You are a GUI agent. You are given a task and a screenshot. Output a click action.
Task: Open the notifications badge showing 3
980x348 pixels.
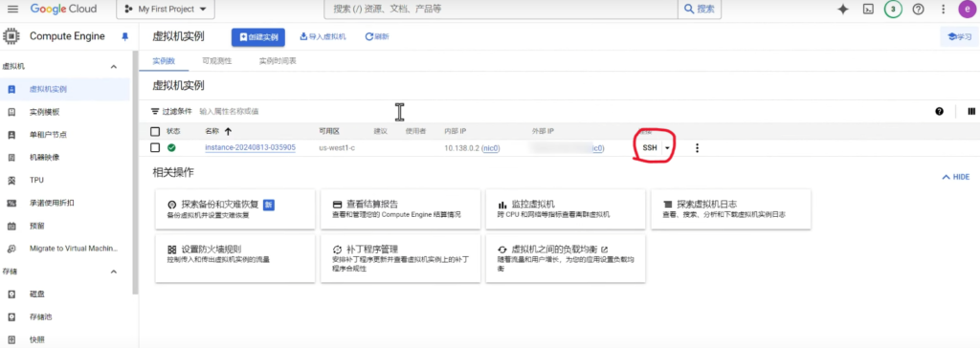[x=893, y=10]
